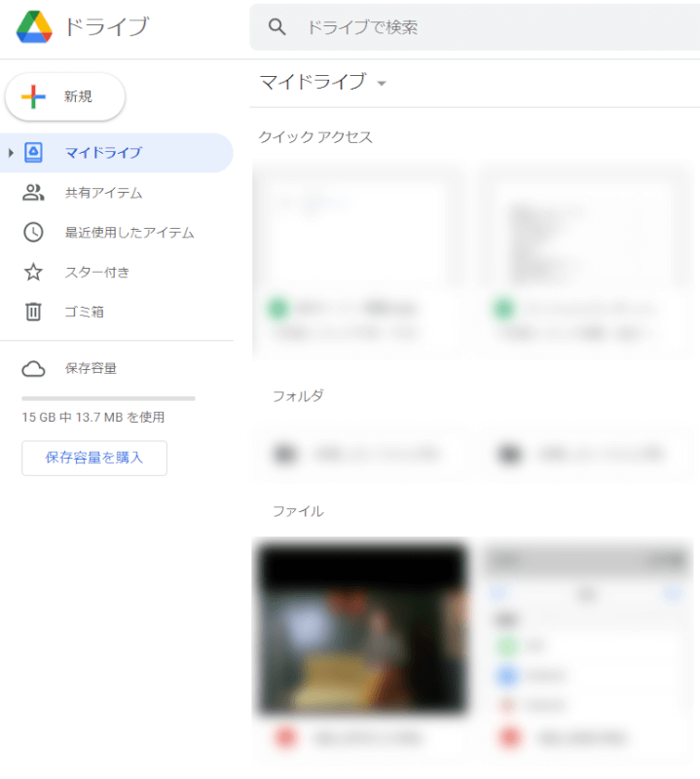Click the shared people icon
The image size is (700, 779).
tap(33, 192)
